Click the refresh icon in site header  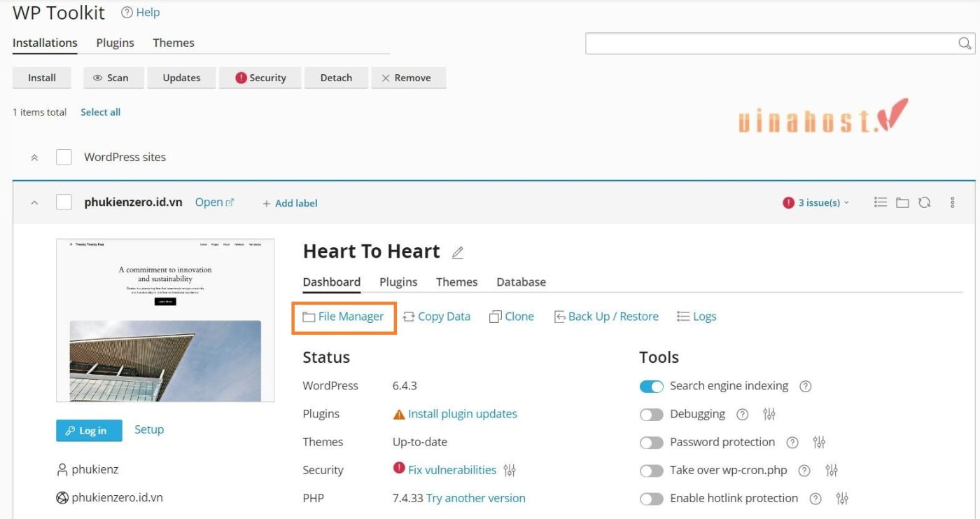pyautogui.click(x=924, y=202)
